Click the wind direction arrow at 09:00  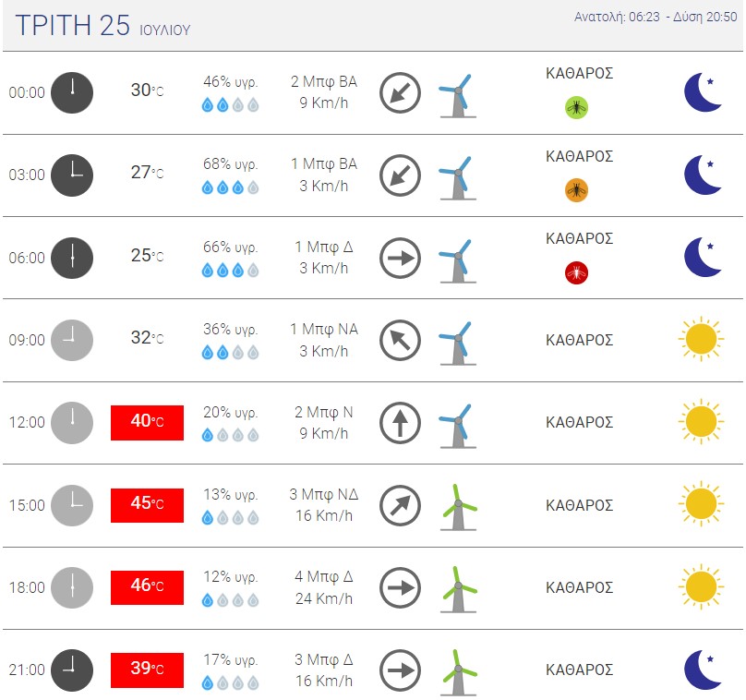pyautogui.click(x=400, y=340)
